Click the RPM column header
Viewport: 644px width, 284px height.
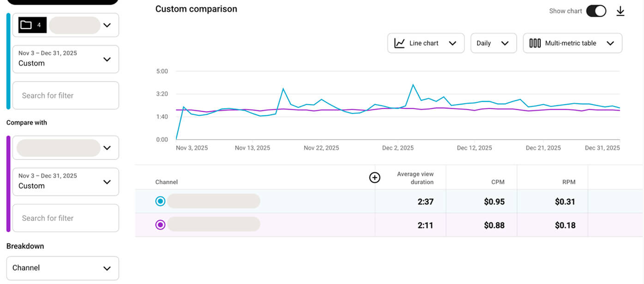click(569, 182)
